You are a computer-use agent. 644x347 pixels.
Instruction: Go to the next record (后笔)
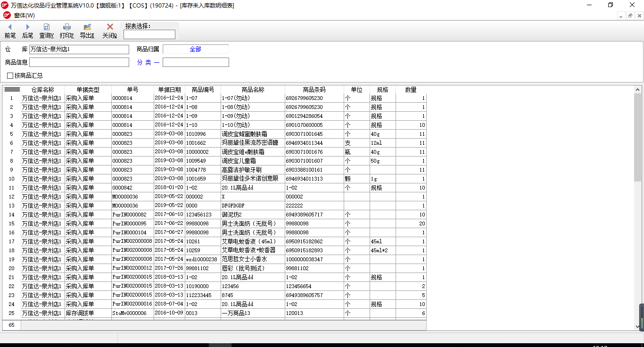point(27,31)
